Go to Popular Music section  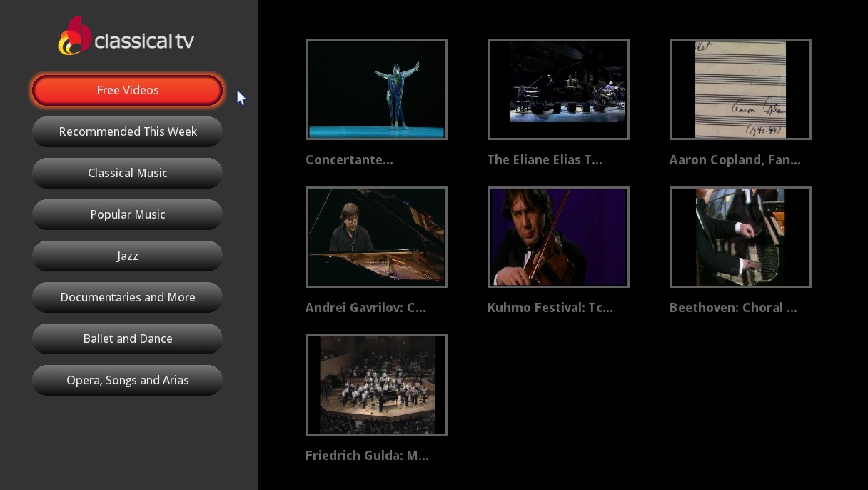(127, 215)
